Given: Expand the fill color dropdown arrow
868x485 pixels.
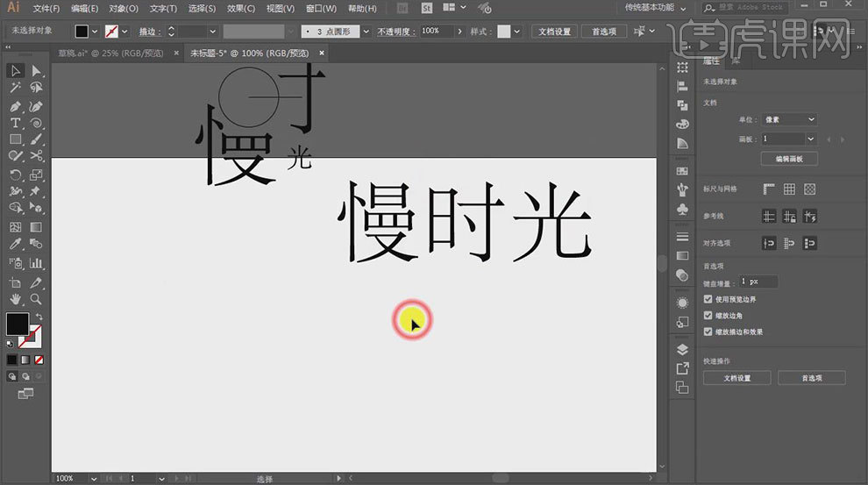Looking at the screenshot, I should (95, 32).
